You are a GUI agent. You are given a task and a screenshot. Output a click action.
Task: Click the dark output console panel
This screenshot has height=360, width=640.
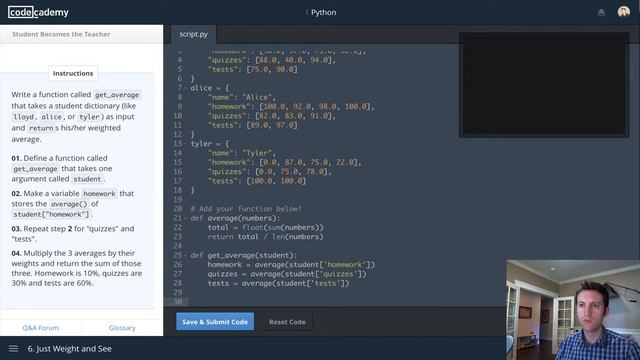[x=544, y=85]
